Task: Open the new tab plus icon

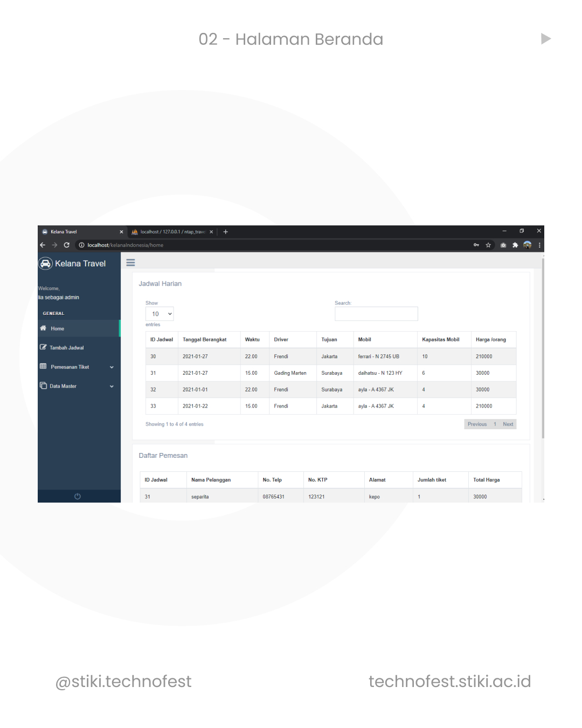Action: [x=226, y=232]
